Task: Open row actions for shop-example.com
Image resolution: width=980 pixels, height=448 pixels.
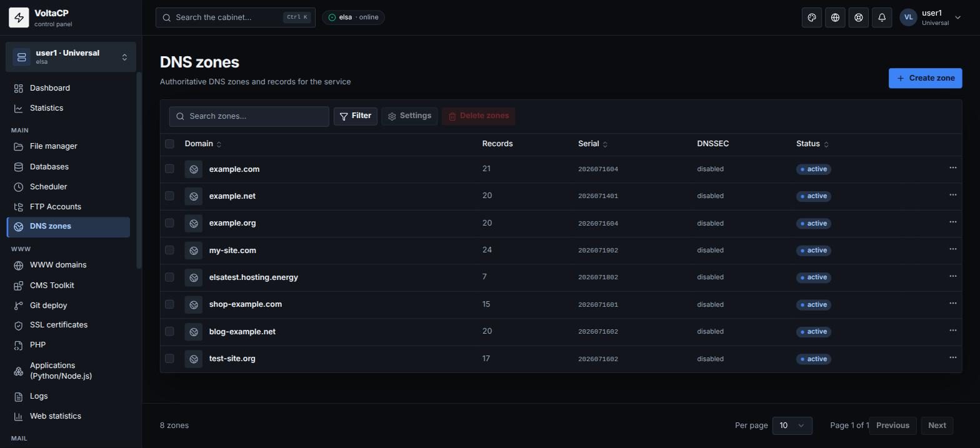Action: (x=952, y=303)
